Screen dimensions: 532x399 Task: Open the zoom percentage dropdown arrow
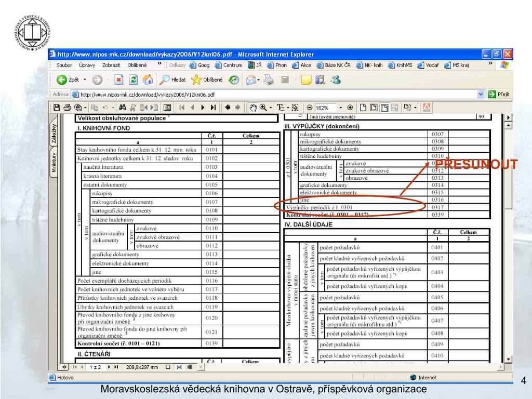(341, 108)
